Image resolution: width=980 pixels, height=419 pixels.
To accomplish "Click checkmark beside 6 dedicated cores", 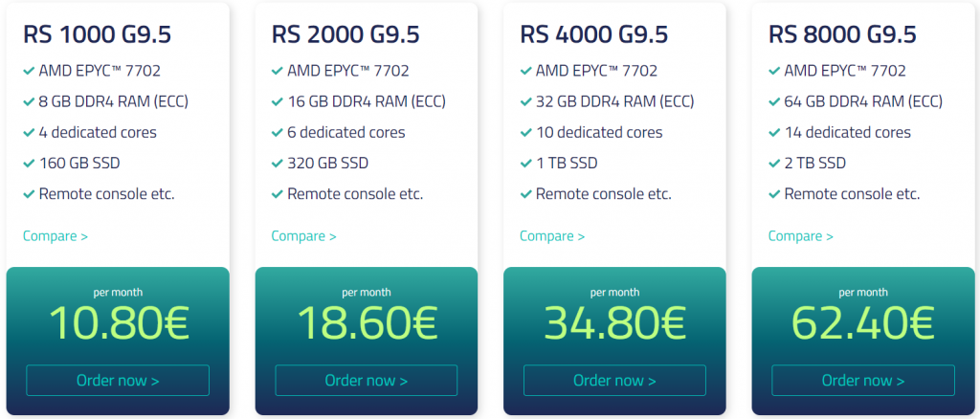I will (x=277, y=133).
